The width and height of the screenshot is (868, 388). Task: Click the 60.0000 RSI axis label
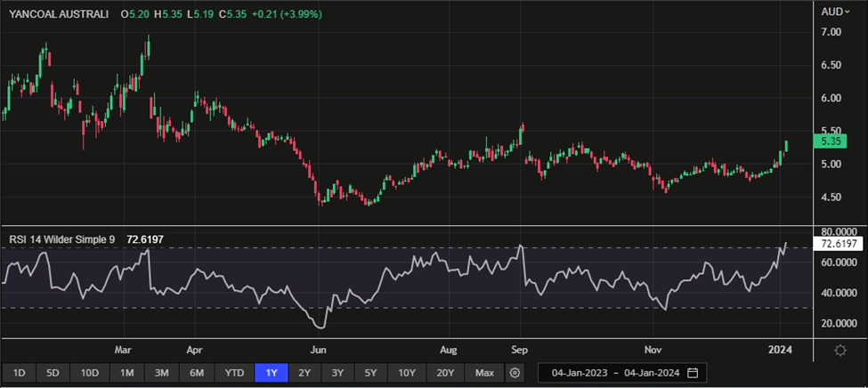click(839, 263)
